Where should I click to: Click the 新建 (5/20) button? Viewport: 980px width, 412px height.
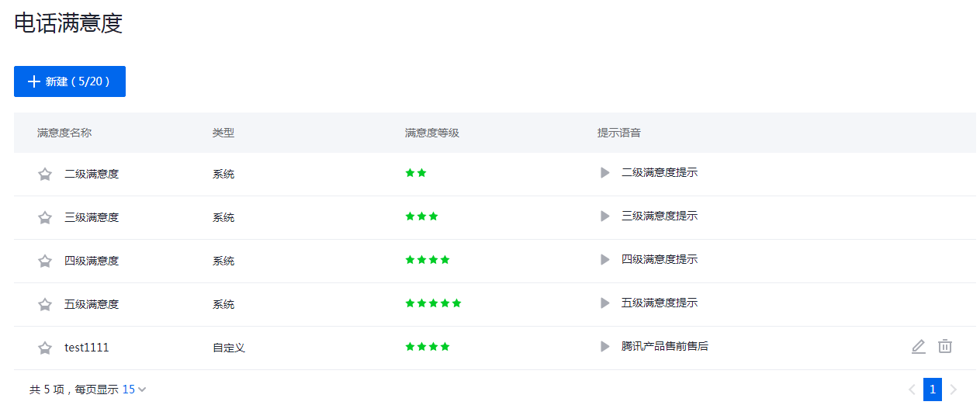(x=70, y=81)
